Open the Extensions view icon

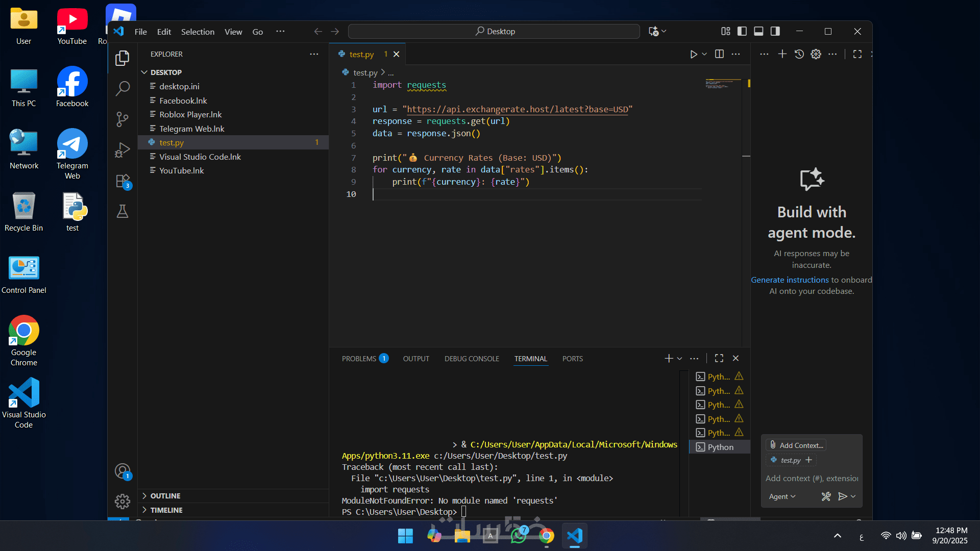tap(122, 181)
